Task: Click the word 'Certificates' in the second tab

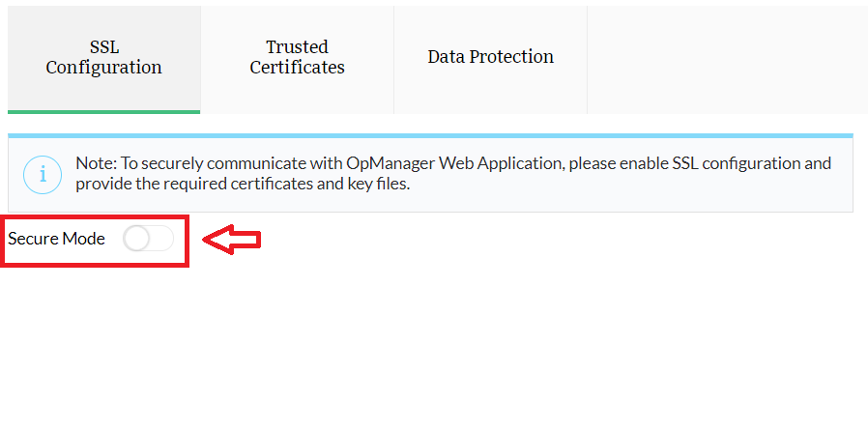Action: coord(297,68)
